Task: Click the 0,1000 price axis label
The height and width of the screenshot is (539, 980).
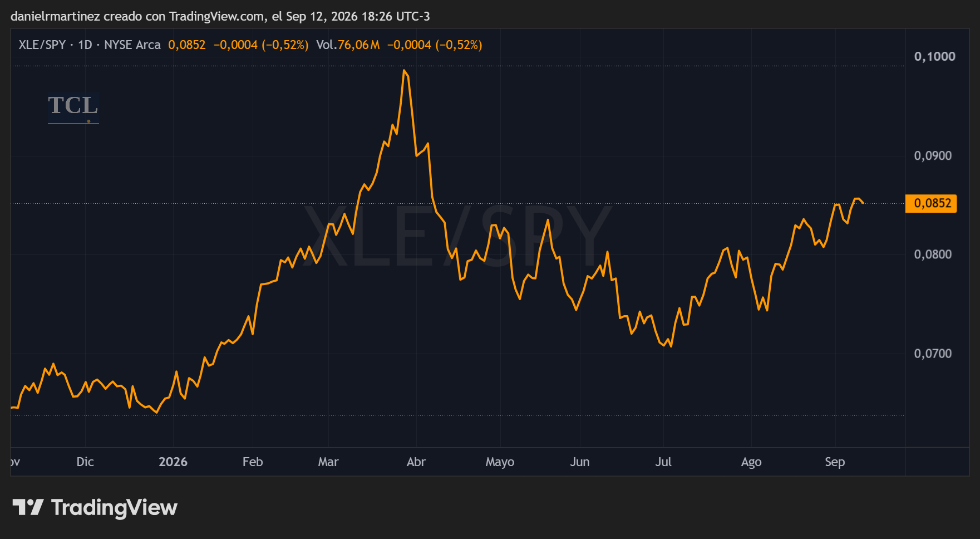Action: tap(934, 56)
